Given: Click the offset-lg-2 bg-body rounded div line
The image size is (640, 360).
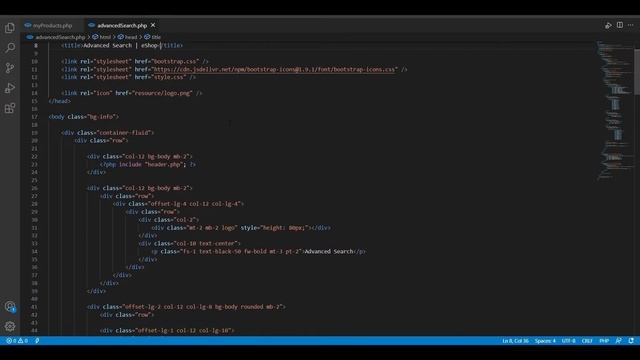Looking at the screenshot, I should coord(186,307).
